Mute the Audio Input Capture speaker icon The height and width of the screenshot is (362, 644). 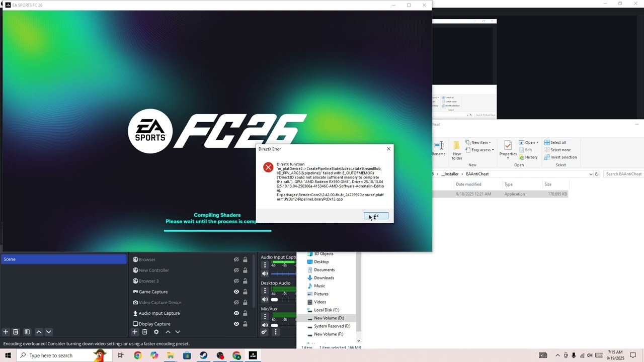(265, 274)
